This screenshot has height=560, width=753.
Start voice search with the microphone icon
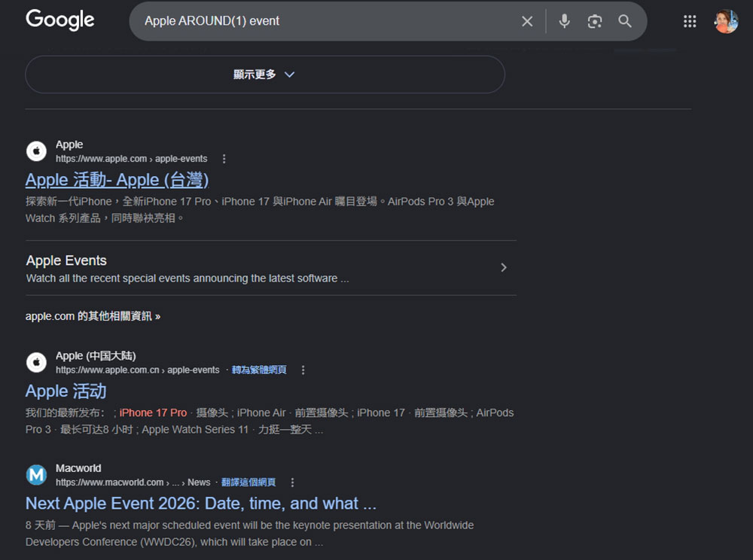pyautogui.click(x=564, y=21)
